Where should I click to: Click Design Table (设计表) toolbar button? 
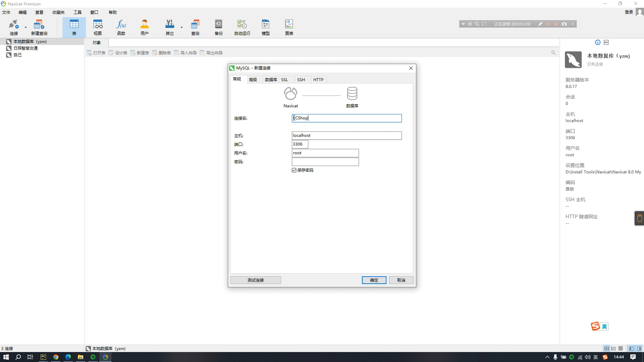click(118, 53)
